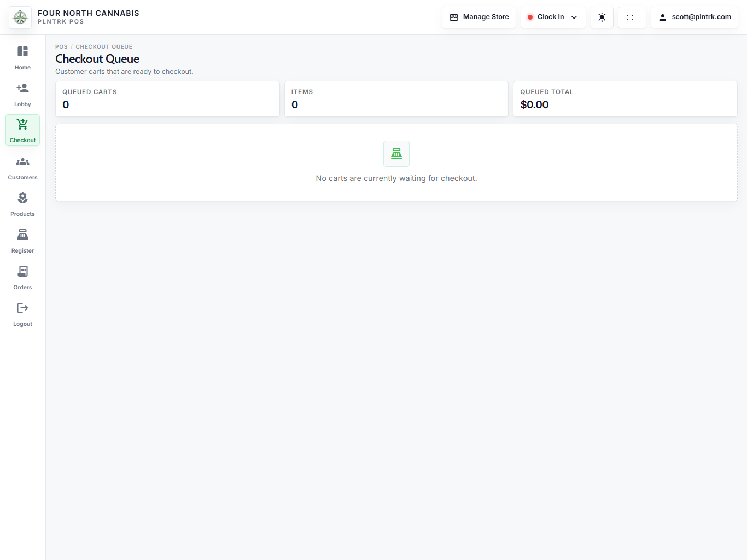View the Orders page
Screen dimensions: 747x560
click(22, 277)
